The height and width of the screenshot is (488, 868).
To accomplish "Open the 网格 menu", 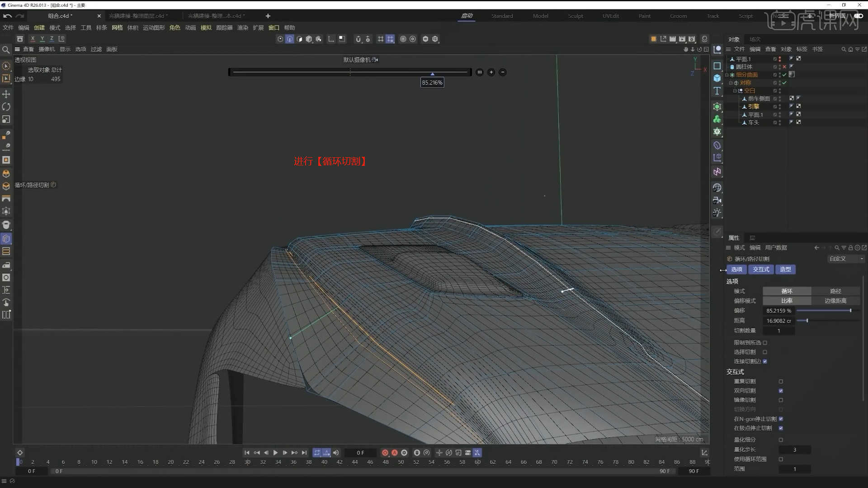I will tap(117, 28).
